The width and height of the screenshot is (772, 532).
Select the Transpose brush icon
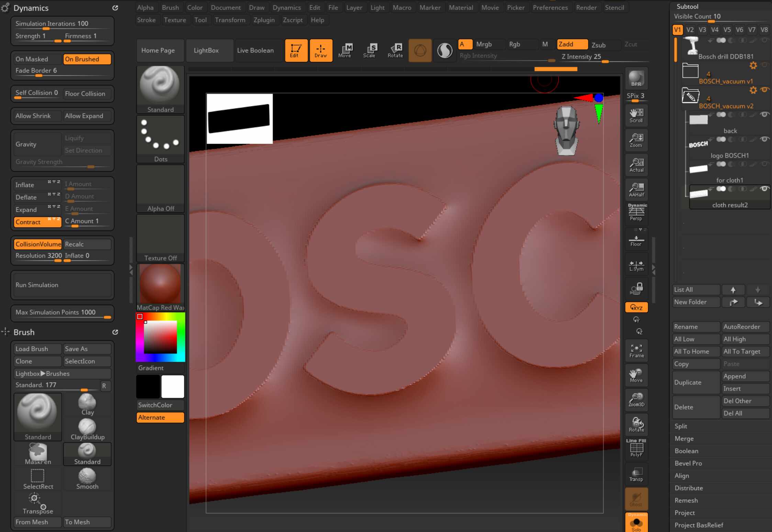click(38, 503)
